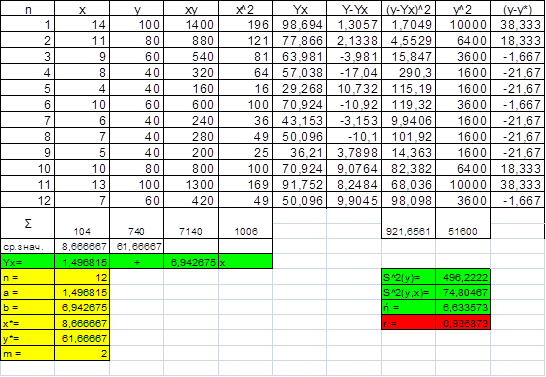Select the xy column header cell

click(191, 8)
